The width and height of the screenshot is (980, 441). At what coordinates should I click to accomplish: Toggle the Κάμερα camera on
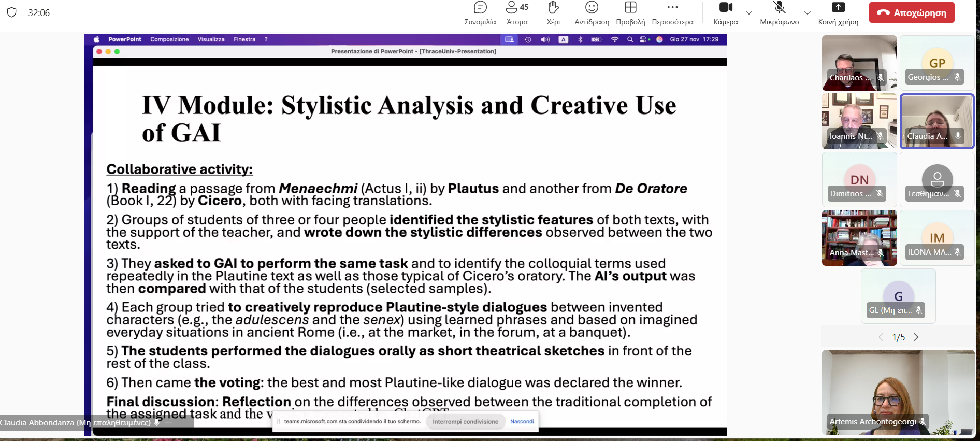[x=726, y=13]
